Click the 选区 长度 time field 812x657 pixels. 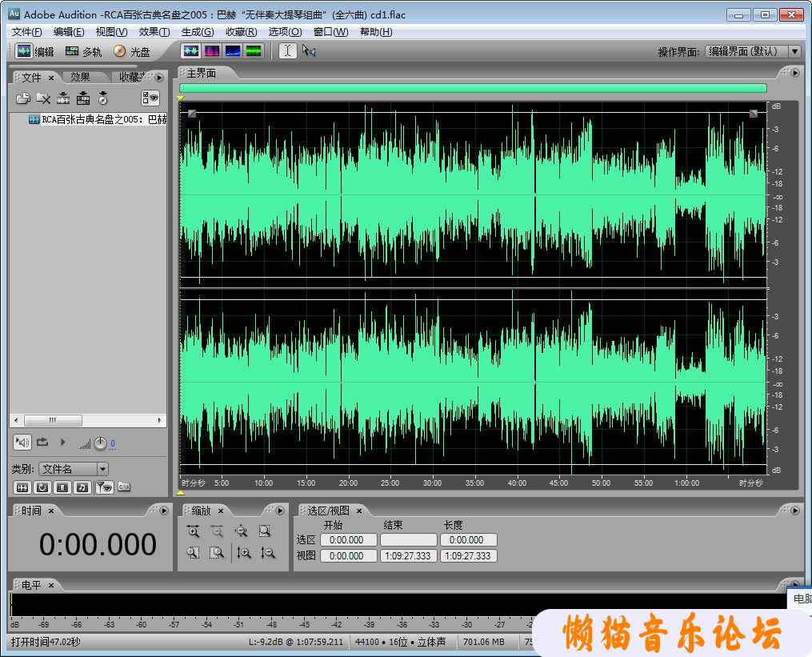(469, 540)
